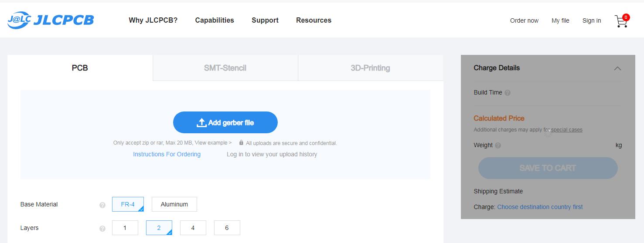Click the Build Time help icon

(x=508, y=93)
